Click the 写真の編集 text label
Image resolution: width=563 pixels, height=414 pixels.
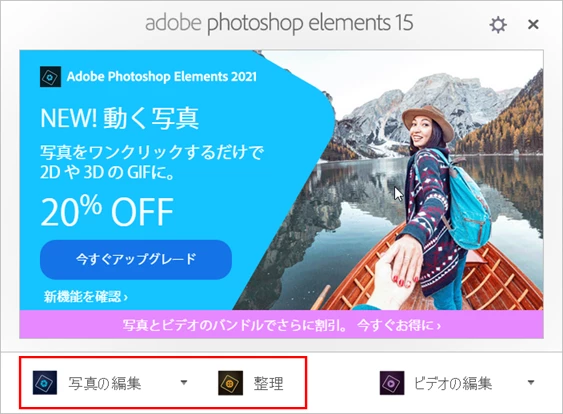pyautogui.click(x=105, y=383)
